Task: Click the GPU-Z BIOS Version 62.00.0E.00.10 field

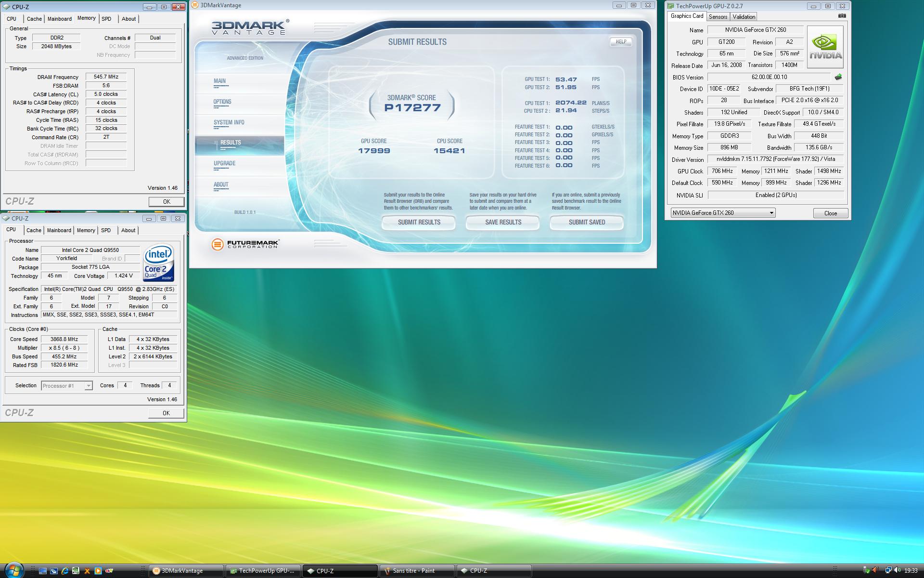Action: 769,77
